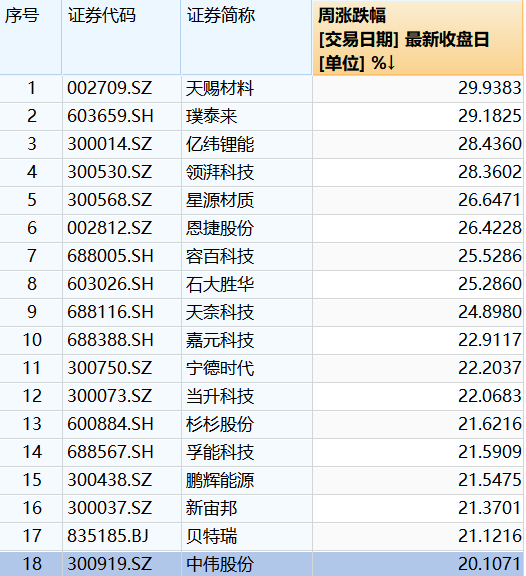The width and height of the screenshot is (526, 576).
Task: Click the value 20.1071
Action: pyautogui.click(x=490, y=564)
